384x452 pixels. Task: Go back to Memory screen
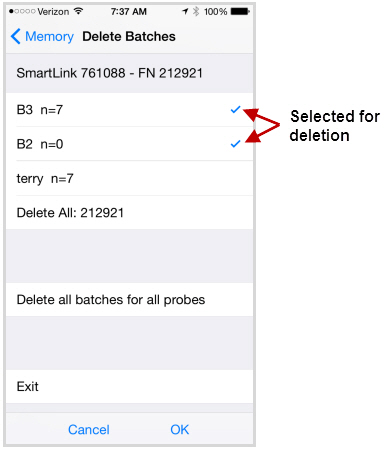[42, 36]
